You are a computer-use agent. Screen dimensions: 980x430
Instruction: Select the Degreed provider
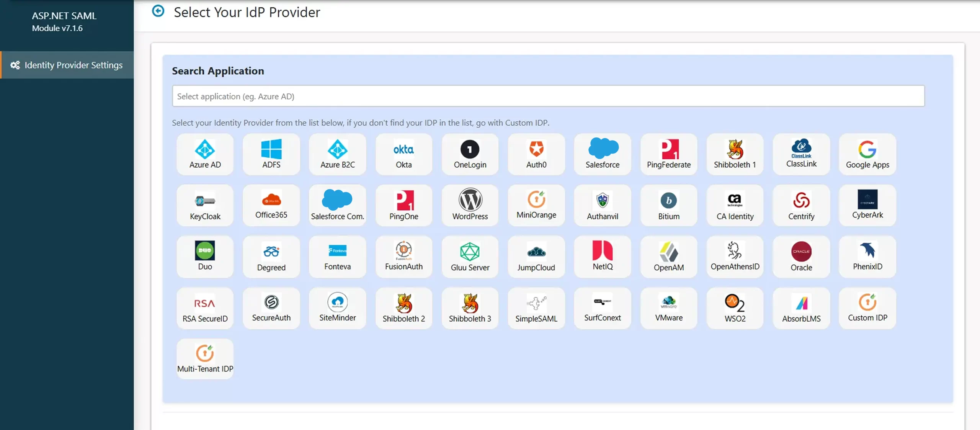click(x=271, y=257)
